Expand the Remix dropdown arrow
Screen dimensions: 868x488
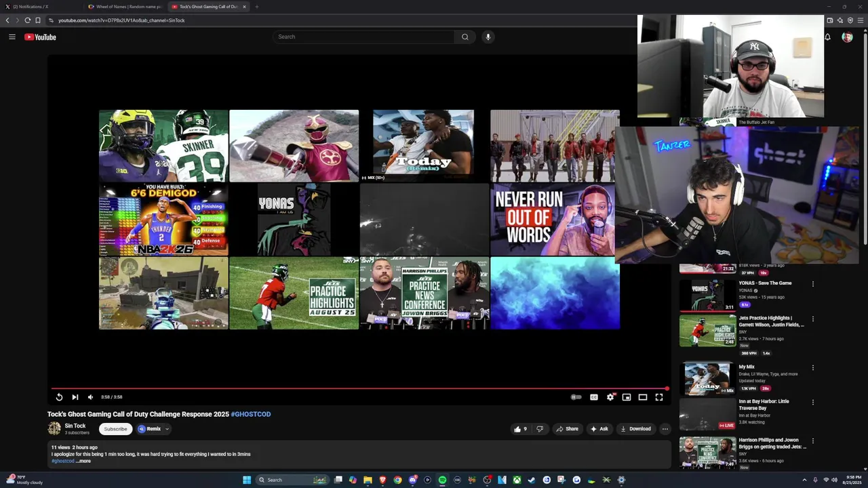coord(167,429)
